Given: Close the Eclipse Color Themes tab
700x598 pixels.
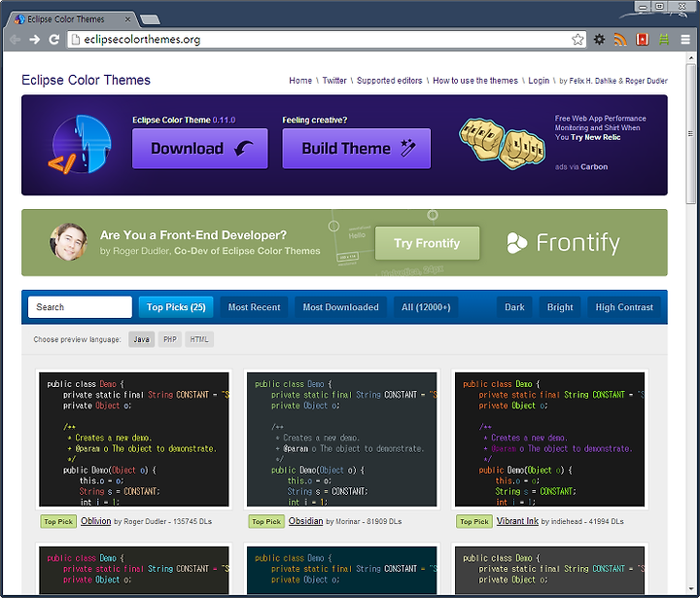Looking at the screenshot, I should (127, 19).
